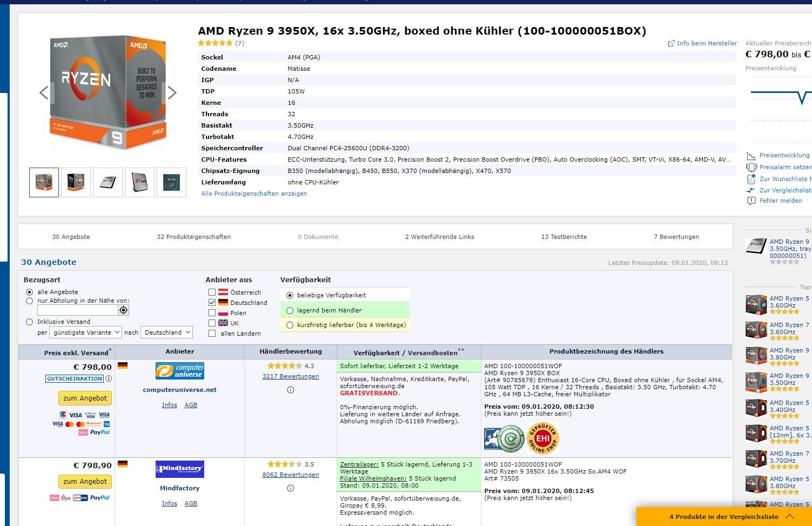
Task: Open computeruniverse Infos link
Action: coord(170,405)
